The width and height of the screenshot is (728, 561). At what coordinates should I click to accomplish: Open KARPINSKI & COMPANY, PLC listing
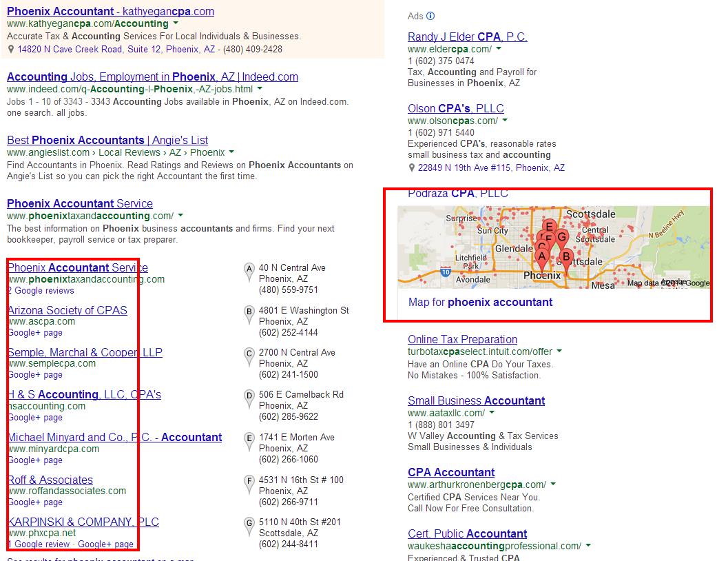[83, 522]
